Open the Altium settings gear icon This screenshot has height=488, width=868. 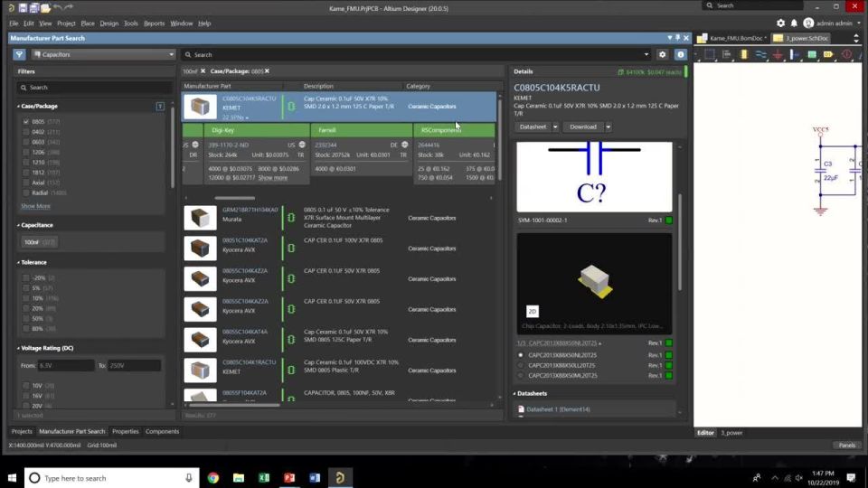point(780,23)
